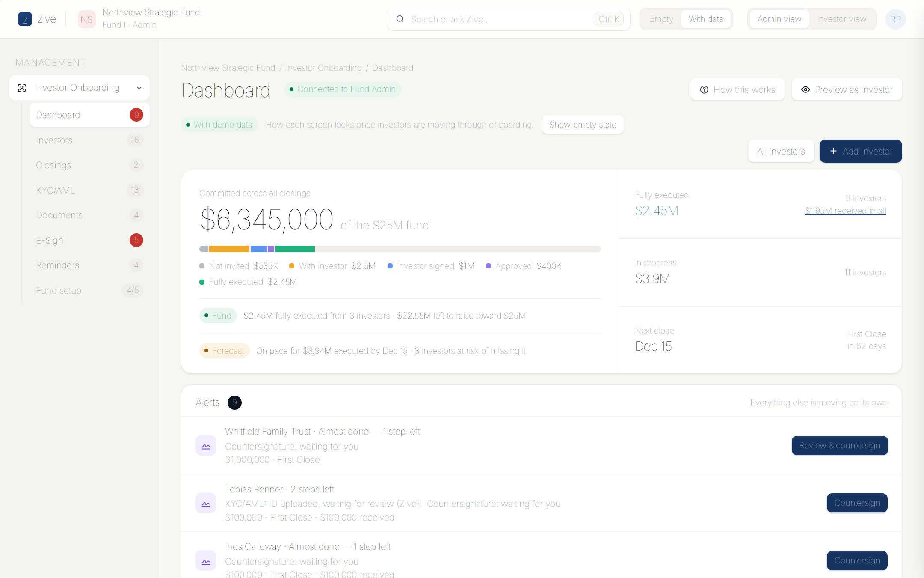This screenshot has width=924, height=578.
Task: Click the Tobias Renner signature icon
Action: pos(206,504)
